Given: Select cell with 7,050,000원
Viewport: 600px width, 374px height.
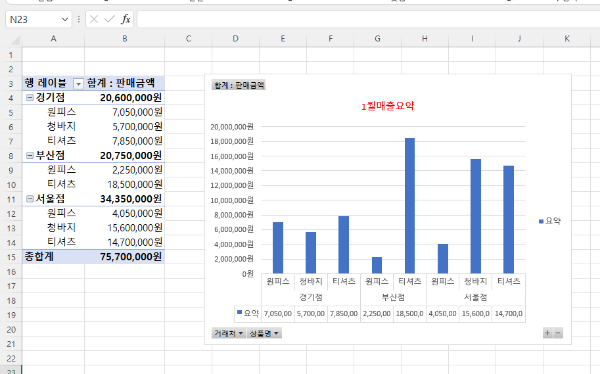Looking at the screenshot, I should click(x=125, y=112).
